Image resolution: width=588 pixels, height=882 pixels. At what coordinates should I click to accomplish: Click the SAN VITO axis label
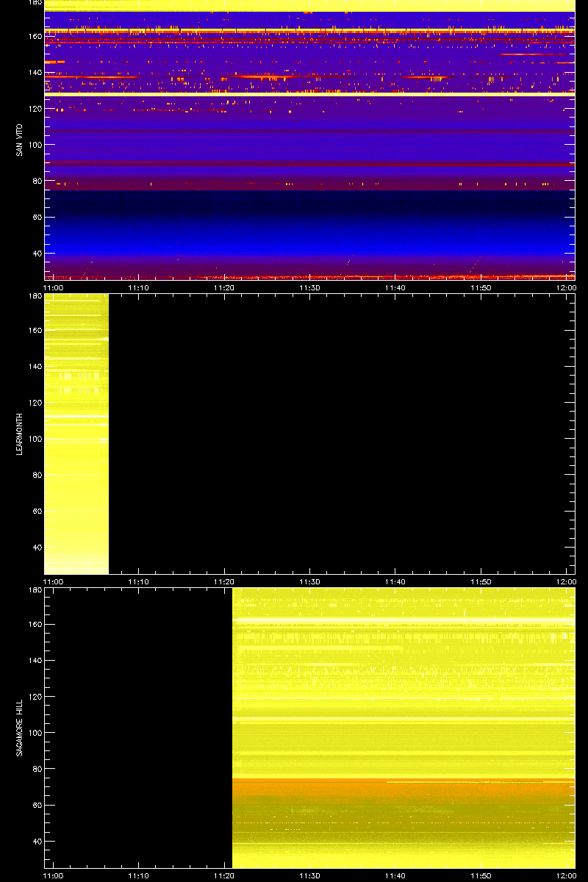coord(20,140)
